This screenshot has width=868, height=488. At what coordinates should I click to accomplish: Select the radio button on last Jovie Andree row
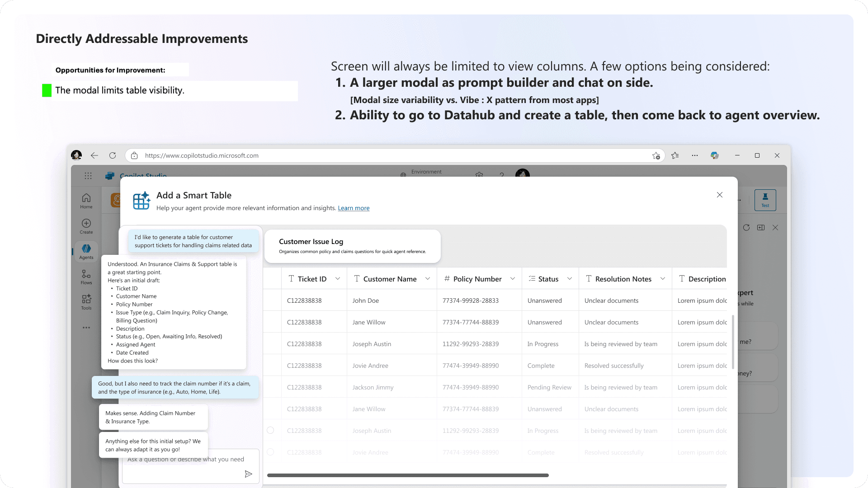coord(270,452)
